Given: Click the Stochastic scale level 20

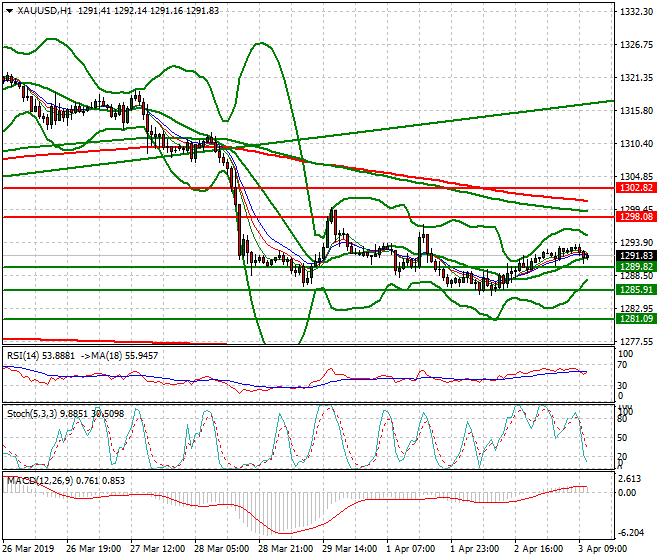Looking at the screenshot, I should coord(622,456).
